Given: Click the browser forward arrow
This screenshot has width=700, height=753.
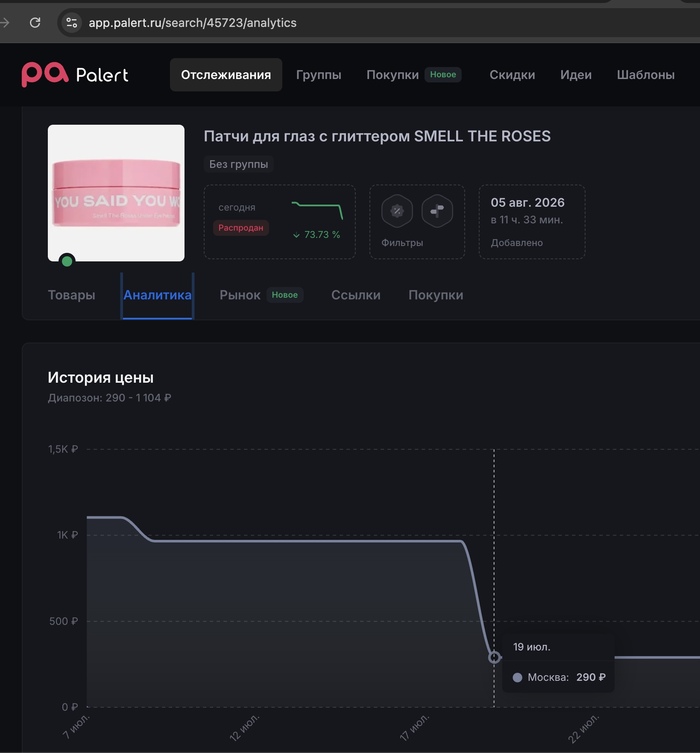Looking at the screenshot, I should coord(5,23).
